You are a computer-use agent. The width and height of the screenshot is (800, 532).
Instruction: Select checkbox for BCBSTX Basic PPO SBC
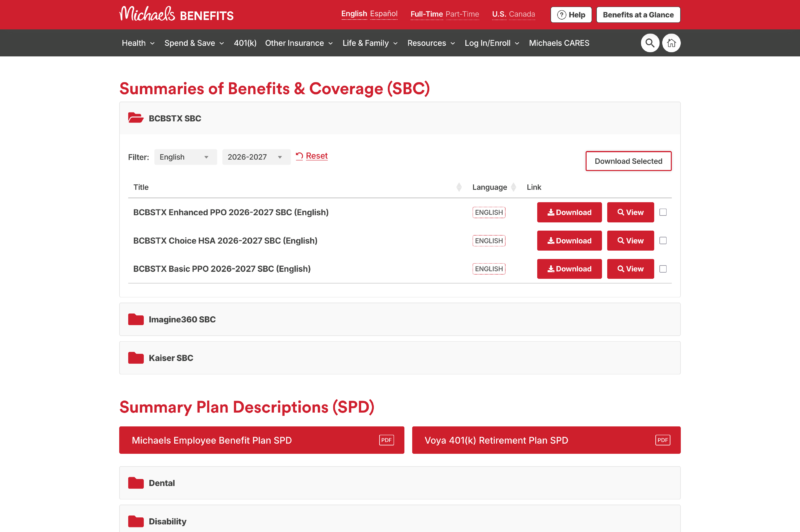coord(663,269)
